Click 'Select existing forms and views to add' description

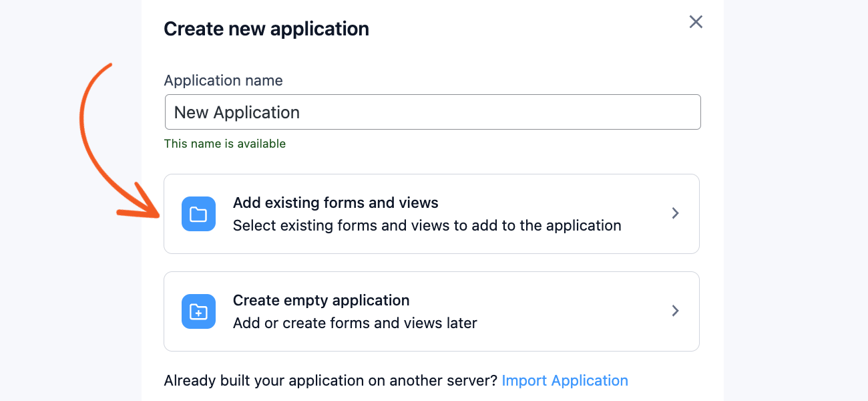point(427,226)
